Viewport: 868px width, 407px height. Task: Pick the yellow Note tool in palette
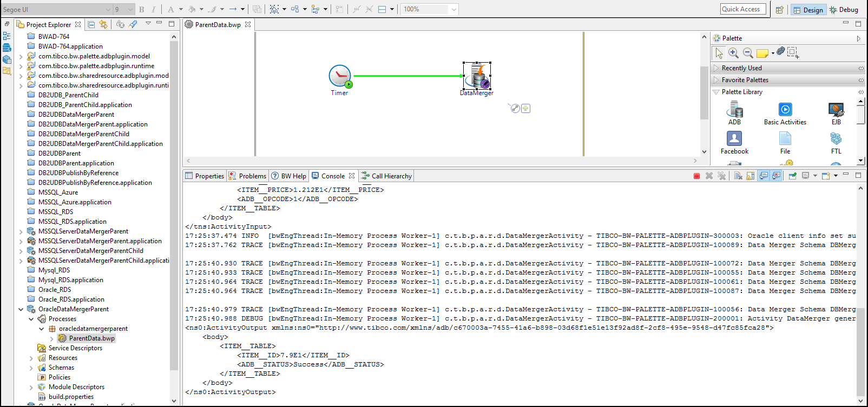(762, 53)
